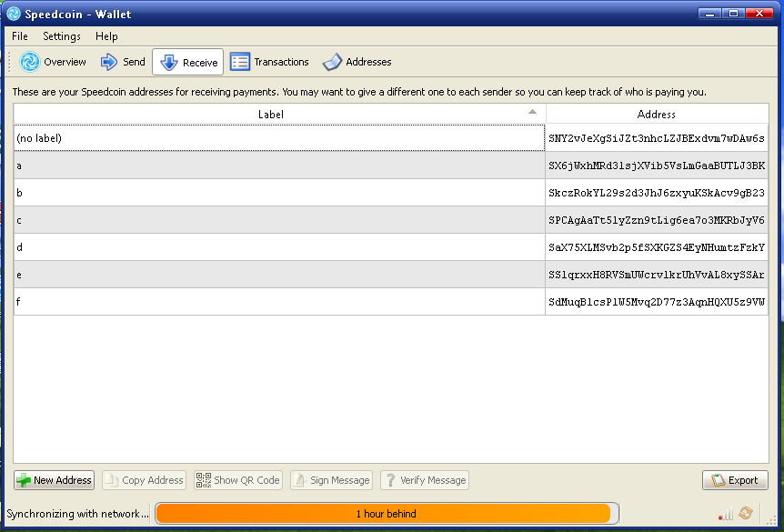Click the Speedcoin logo in title bar

tap(14, 14)
